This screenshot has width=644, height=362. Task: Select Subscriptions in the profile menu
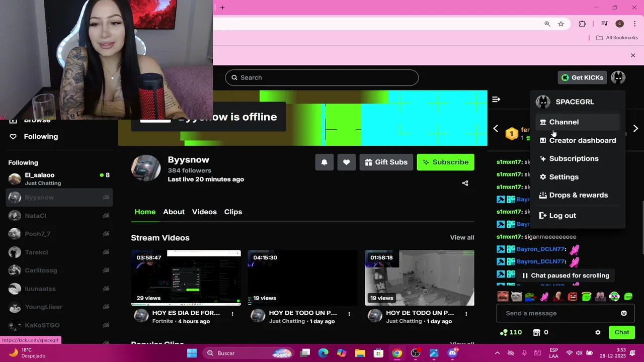[x=578, y=158]
